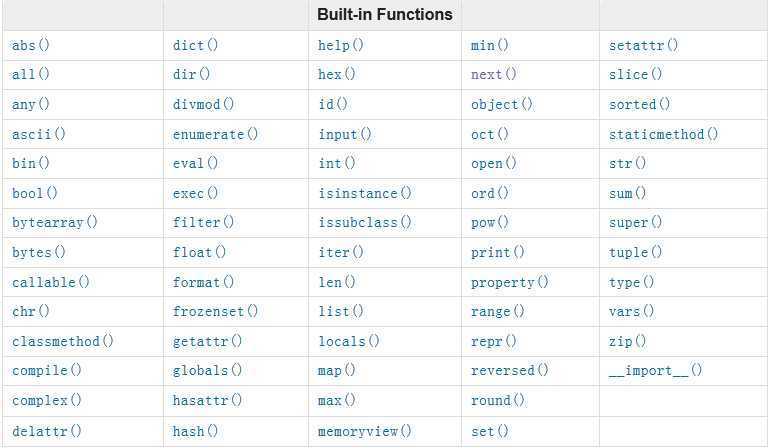The image size is (769, 448).
Task: Click the enumerate() link
Action: (215, 134)
